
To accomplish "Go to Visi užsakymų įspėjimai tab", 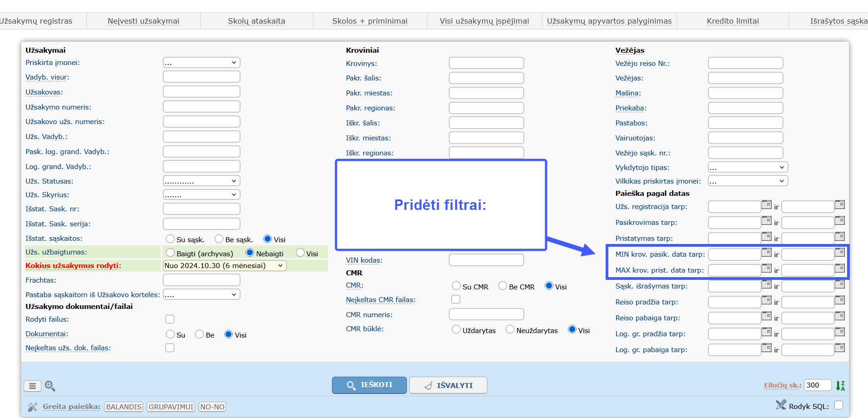I will 484,21.
